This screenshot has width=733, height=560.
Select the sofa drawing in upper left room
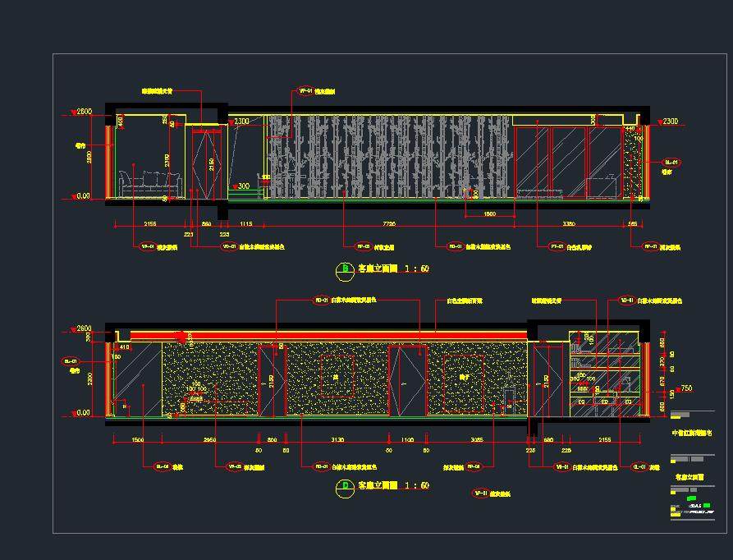click(149, 185)
